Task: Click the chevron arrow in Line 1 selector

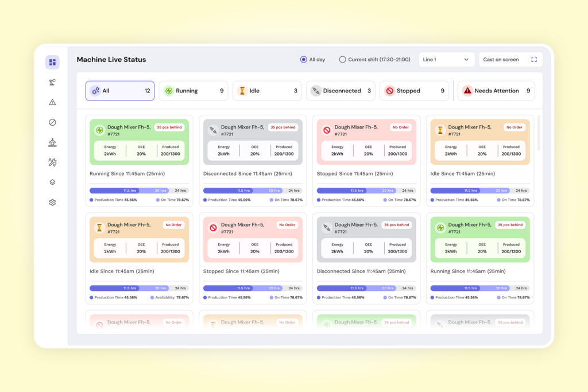Action: (x=466, y=60)
